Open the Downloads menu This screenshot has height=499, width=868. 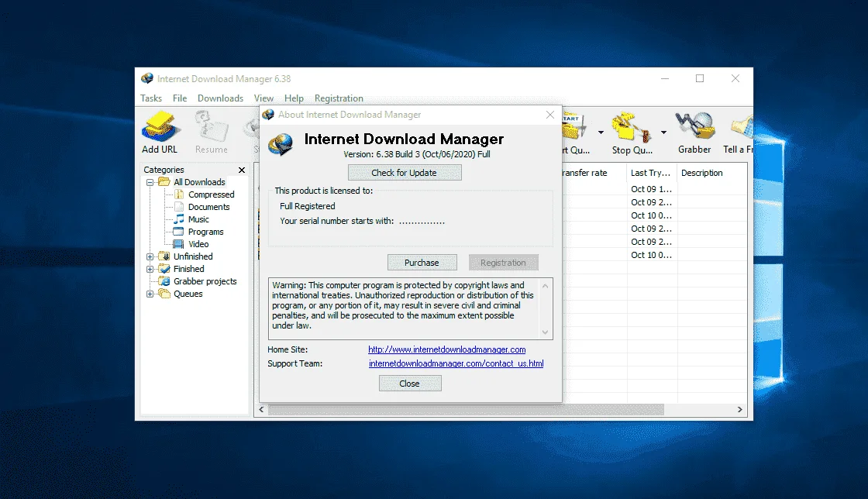[220, 98]
